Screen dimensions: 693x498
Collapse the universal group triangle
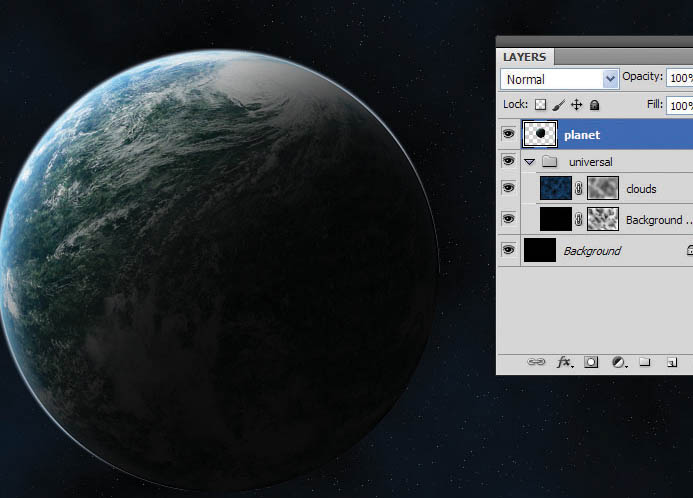(530, 161)
